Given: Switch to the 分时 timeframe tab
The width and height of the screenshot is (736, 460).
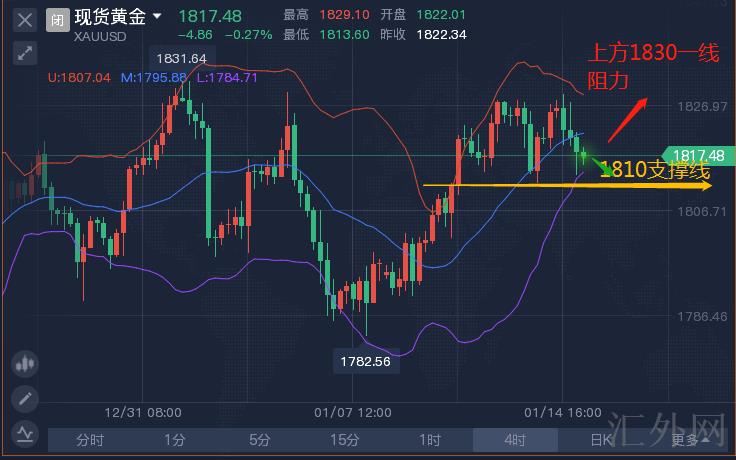Looking at the screenshot, I should 90,439.
